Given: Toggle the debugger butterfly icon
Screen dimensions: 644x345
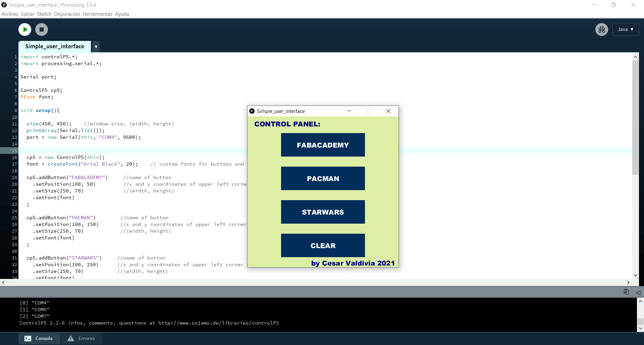Looking at the screenshot, I should (x=602, y=30).
